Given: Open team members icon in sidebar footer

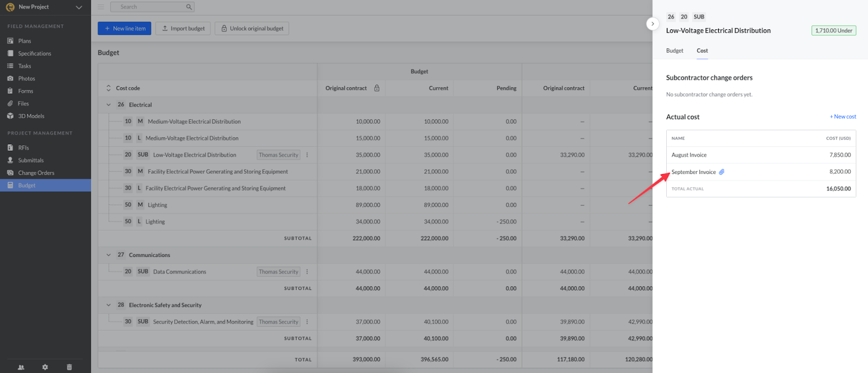Looking at the screenshot, I should coord(21,367).
